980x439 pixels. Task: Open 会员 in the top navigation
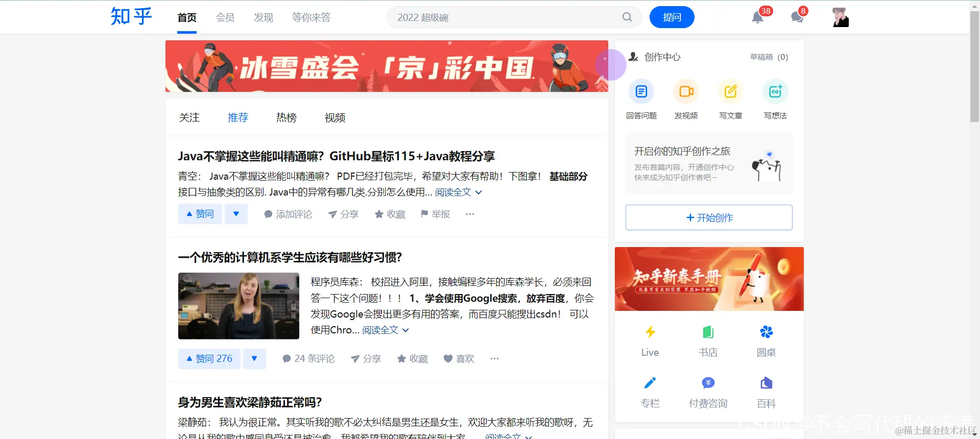coord(225,17)
